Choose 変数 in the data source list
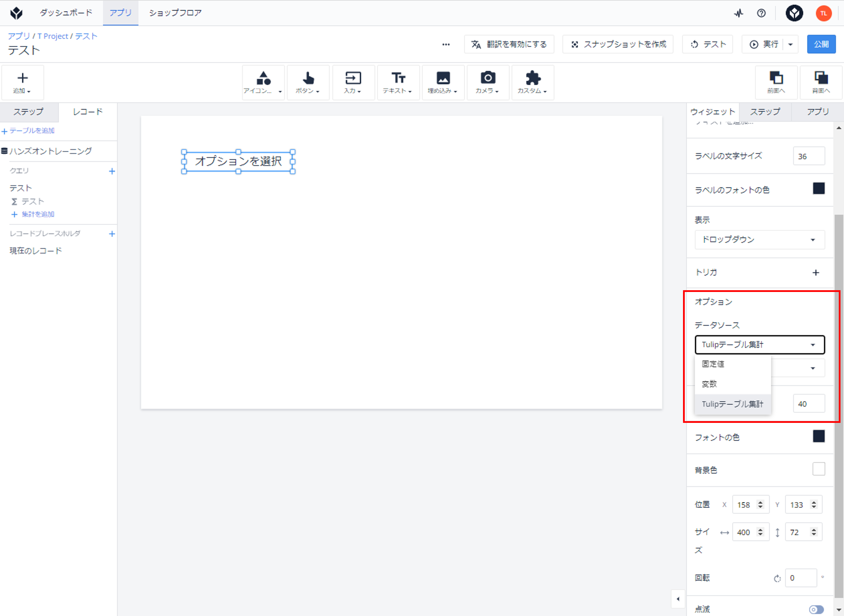This screenshot has height=616, width=844. (x=733, y=384)
